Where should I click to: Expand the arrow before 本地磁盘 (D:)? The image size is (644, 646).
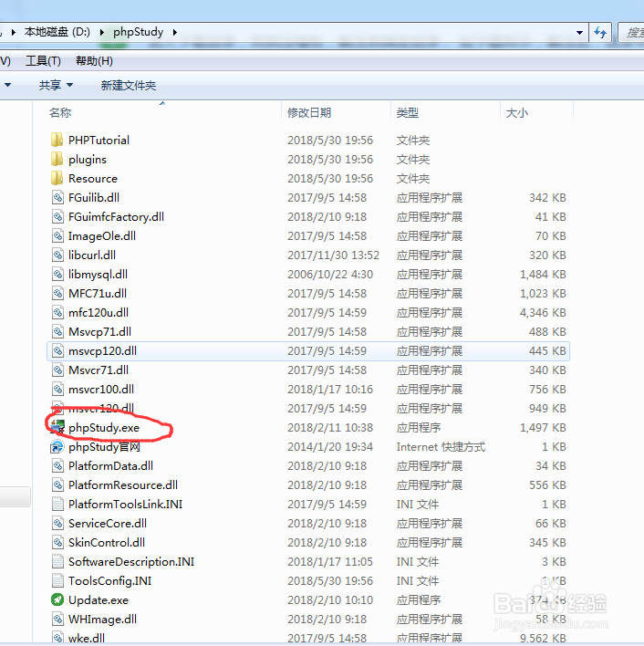coord(14,32)
